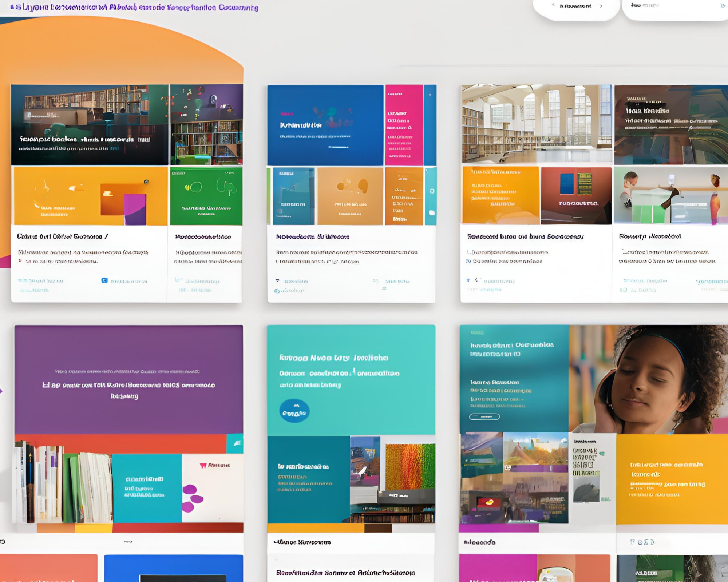The image size is (728, 582).
Task: Click the teal corner icon on books card
Action: tap(236, 443)
